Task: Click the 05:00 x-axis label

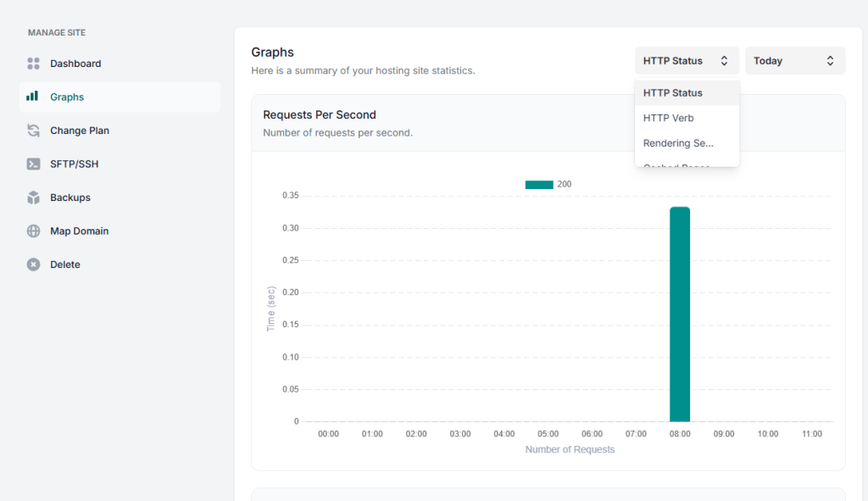Action: coord(548,434)
